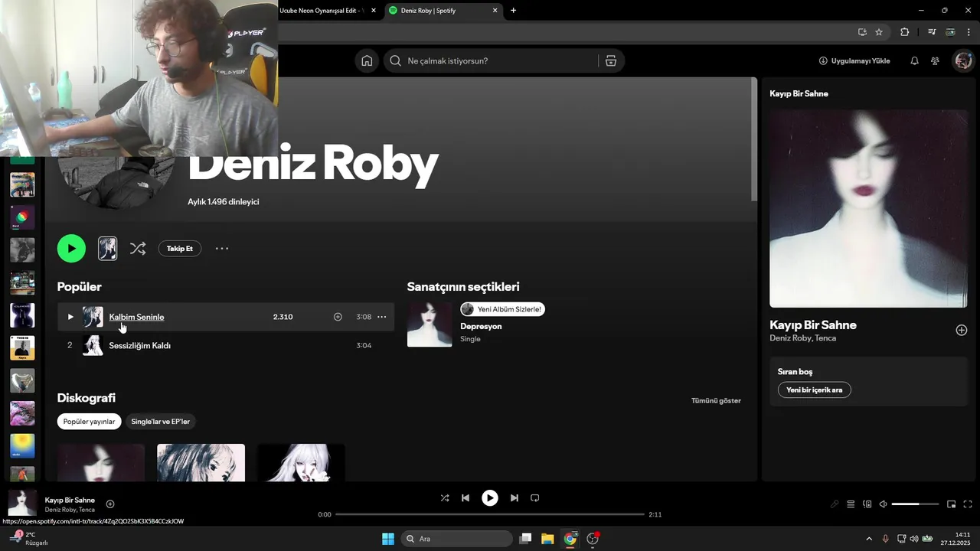The height and width of the screenshot is (551, 980).
Task: Open Kalbim Seninle track link
Action: (x=136, y=317)
